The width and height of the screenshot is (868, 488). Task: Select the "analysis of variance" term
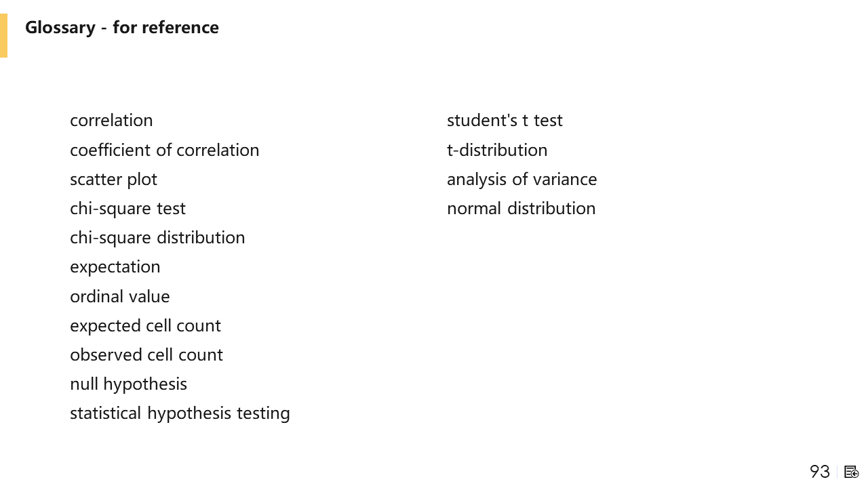[521, 179]
